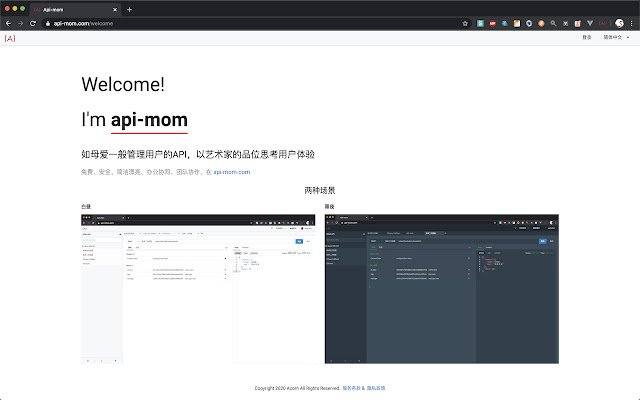Open the magnifier search extension

(553, 24)
